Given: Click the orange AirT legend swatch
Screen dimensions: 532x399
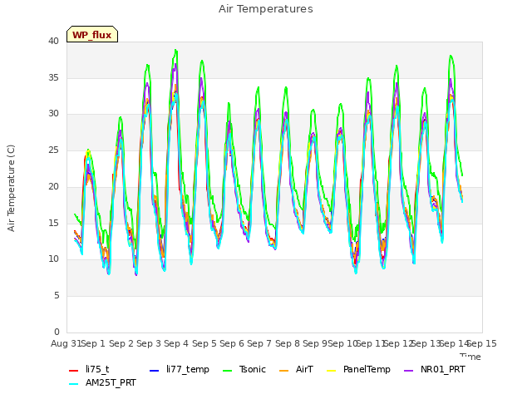Looking at the screenshot, I should point(283,370).
